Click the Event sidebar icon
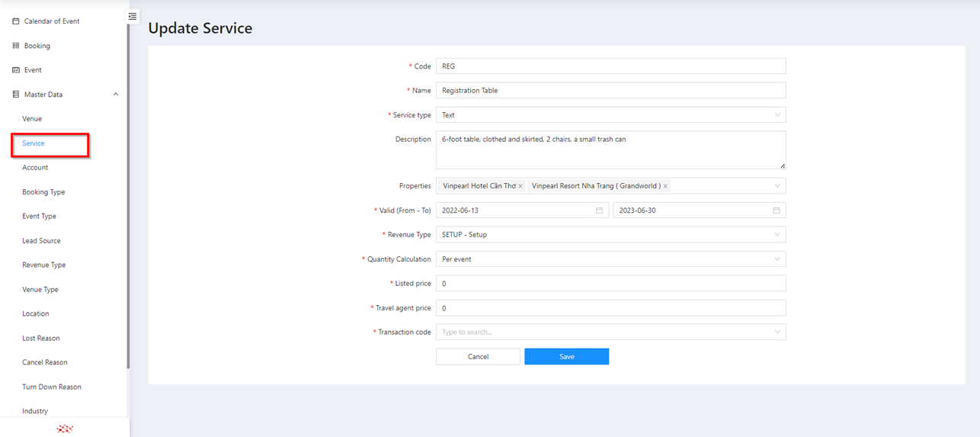 click(16, 70)
